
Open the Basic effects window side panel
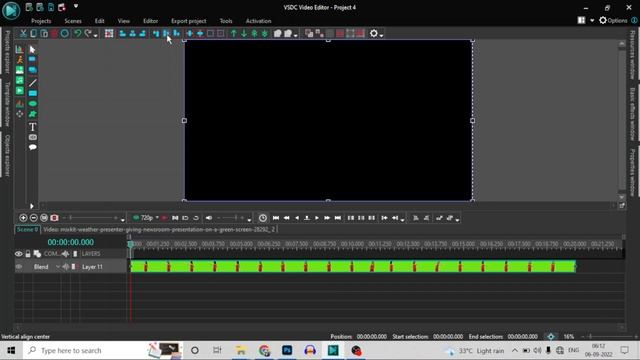point(632,114)
